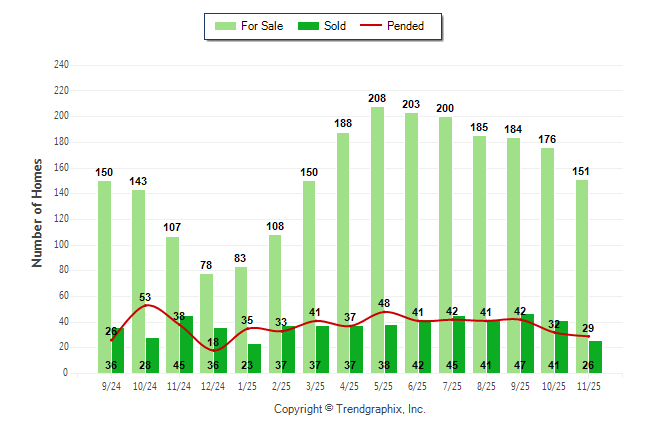Screen dimensions: 646x434
Task: Select the 6/25 x-axis date label
Action: [x=420, y=385]
